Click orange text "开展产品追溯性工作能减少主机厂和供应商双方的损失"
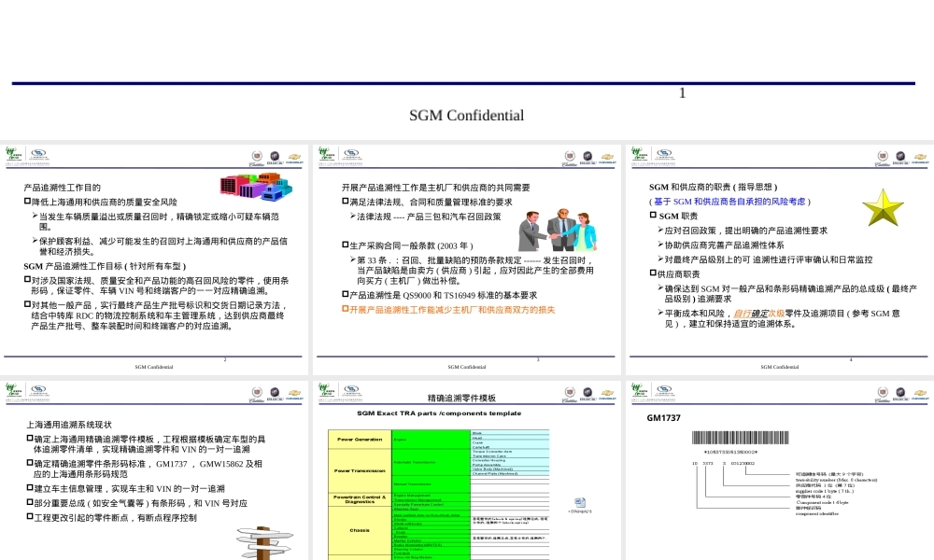This screenshot has width=934, height=560. [448, 310]
